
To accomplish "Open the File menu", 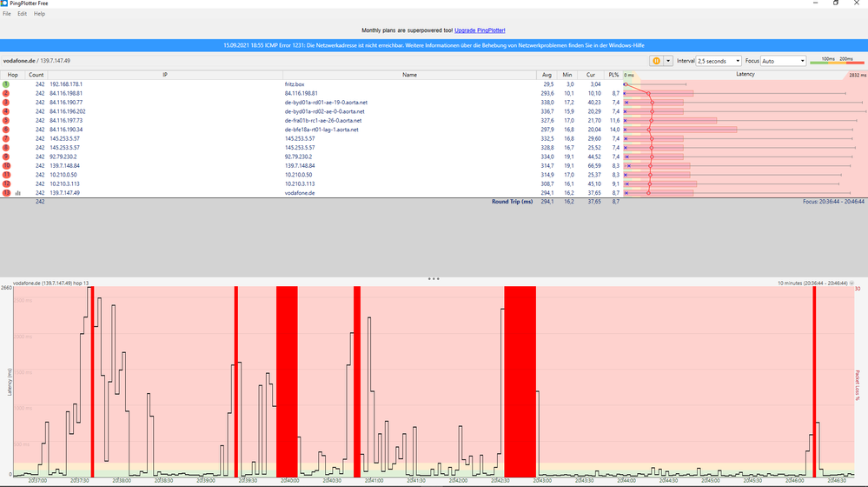I will click(x=7, y=14).
